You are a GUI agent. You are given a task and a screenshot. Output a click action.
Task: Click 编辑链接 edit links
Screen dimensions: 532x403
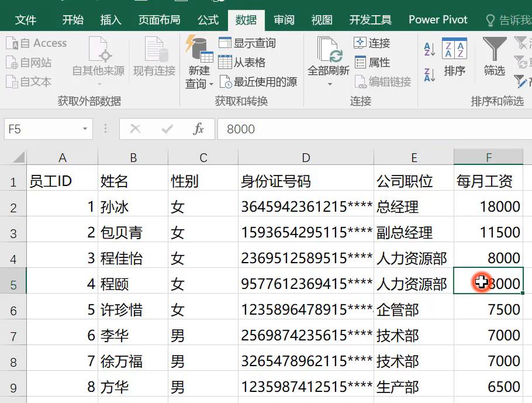coord(383,82)
